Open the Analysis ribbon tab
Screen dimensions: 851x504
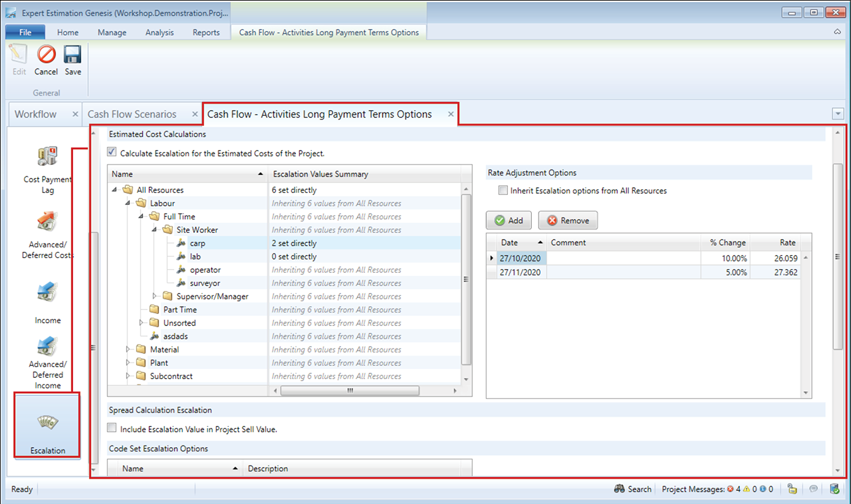coord(160,33)
